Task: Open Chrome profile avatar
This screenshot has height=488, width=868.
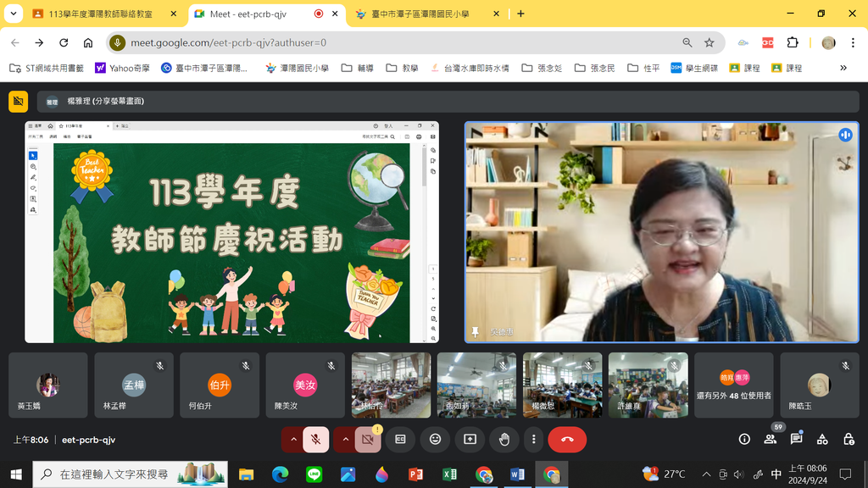Action: tap(828, 42)
